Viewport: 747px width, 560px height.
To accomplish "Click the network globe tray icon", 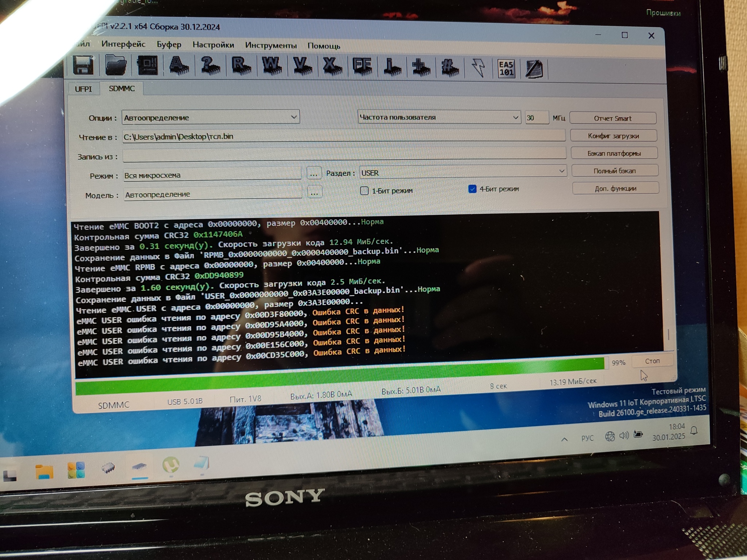I will (609, 436).
